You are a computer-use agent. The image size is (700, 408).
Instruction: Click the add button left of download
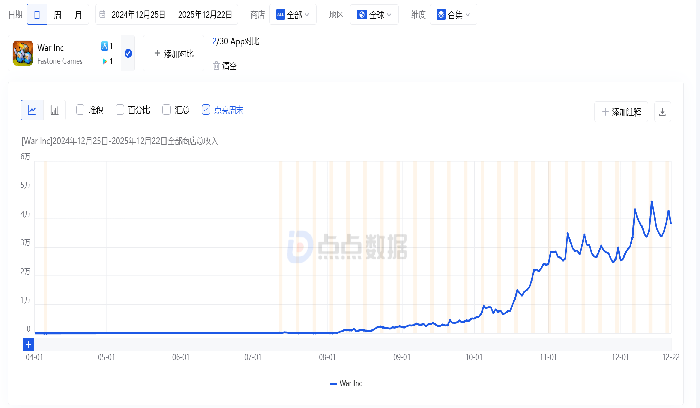(620, 112)
